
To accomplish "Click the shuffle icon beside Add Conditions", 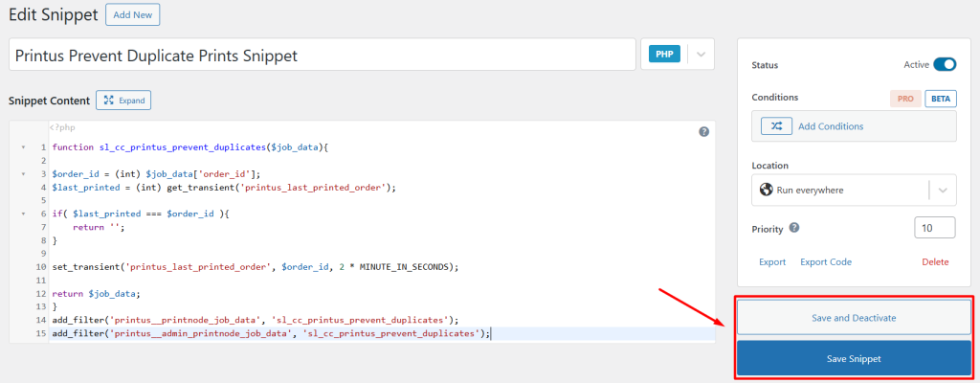I will [776, 125].
